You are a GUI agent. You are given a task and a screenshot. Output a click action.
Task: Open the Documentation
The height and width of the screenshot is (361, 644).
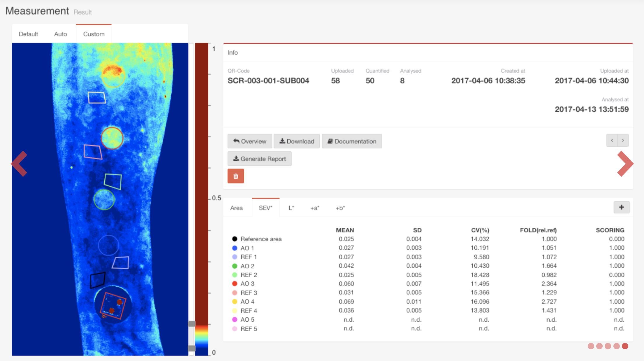click(352, 141)
